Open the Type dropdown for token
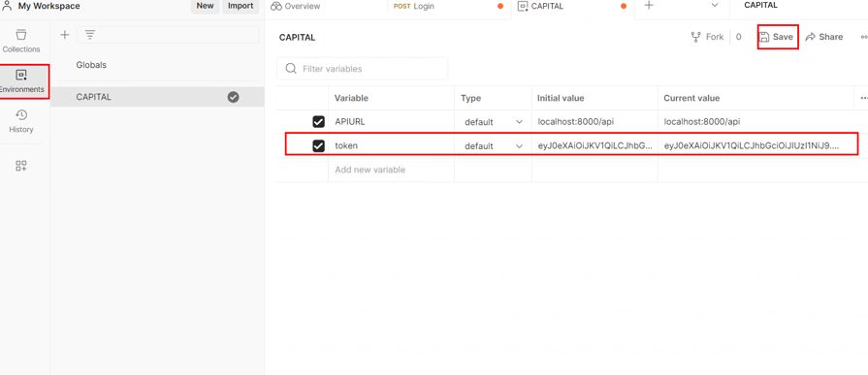Viewport: 868px width, 375px height. tap(494, 146)
